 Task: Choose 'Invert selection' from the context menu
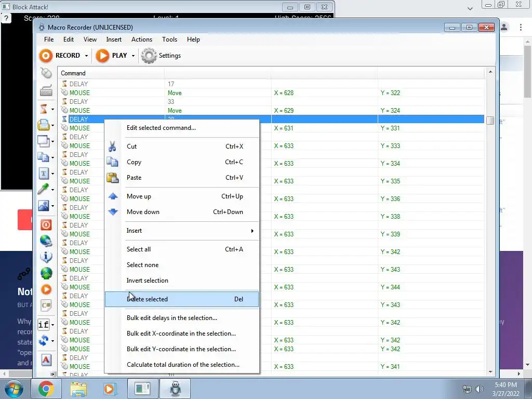(x=182, y=281)
